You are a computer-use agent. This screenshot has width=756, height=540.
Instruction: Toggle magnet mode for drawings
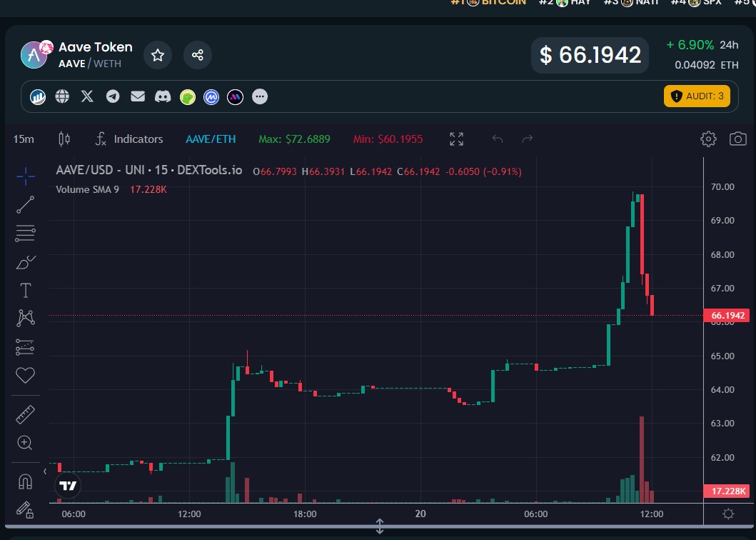pos(25,481)
